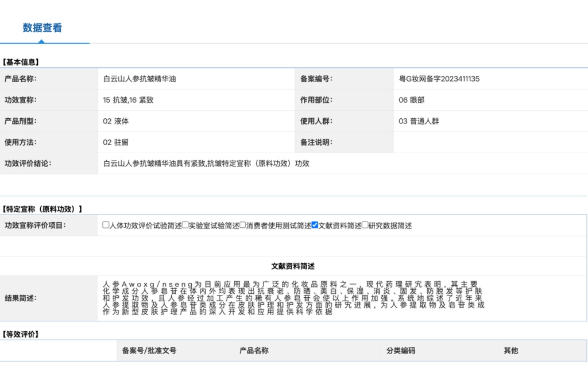This screenshot has width=588, height=377.
Task: Click the 【特定宣称（原料功效）】 section header
Action: 40,209
